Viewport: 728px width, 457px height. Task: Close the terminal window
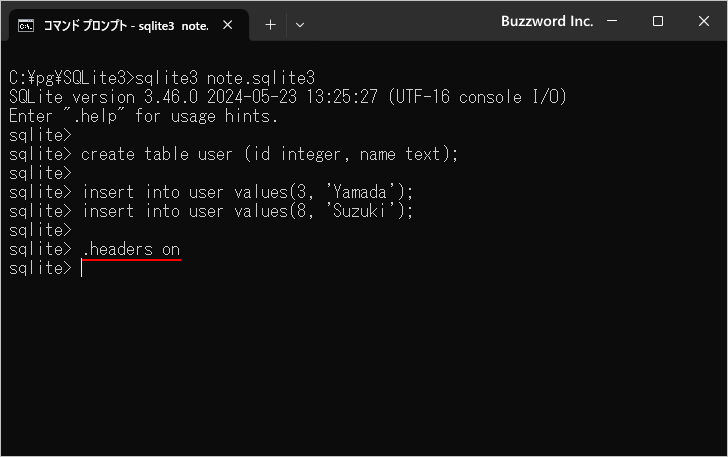click(x=704, y=21)
